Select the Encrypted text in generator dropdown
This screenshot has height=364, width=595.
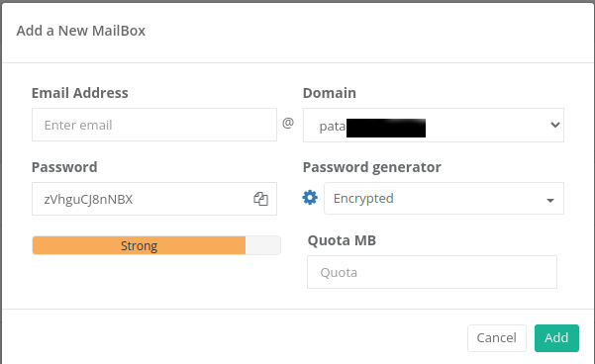[x=363, y=198]
